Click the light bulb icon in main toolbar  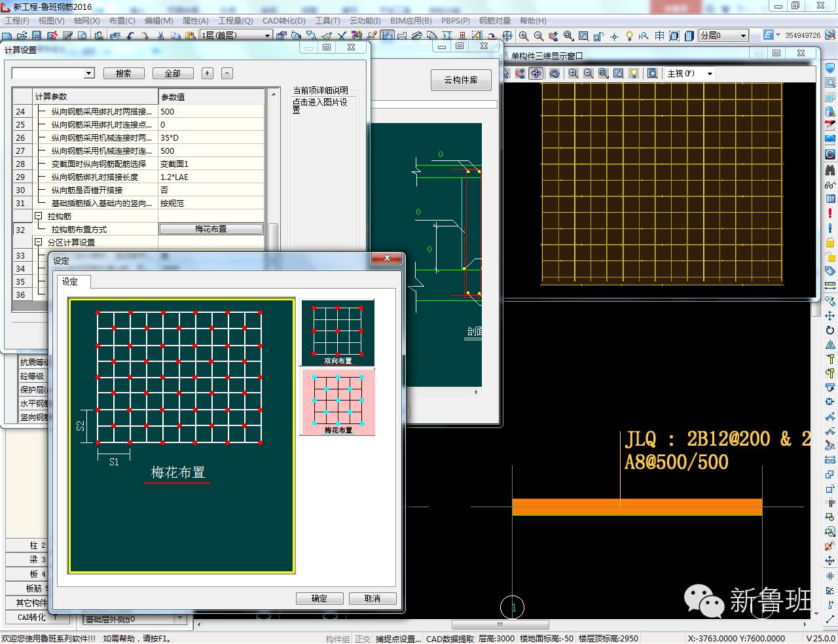[x=629, y=36]
